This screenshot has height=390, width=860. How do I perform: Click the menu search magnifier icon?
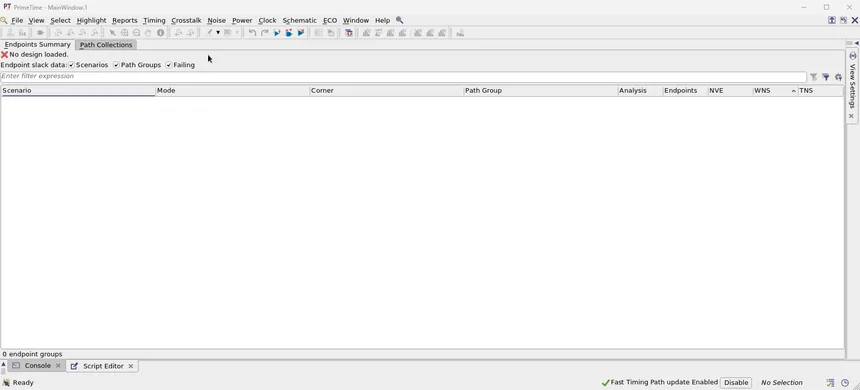(399, 20)
